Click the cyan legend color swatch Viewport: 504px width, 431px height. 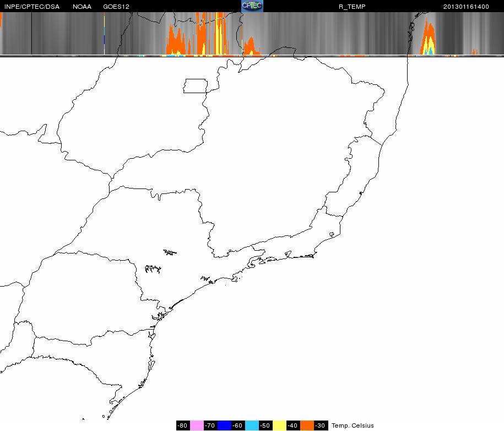click(x=252, y=425)
